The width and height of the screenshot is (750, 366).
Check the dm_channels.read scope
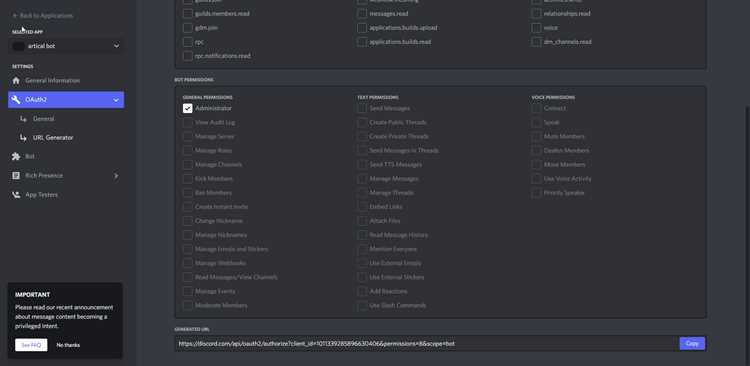click(x=537, y=42)
